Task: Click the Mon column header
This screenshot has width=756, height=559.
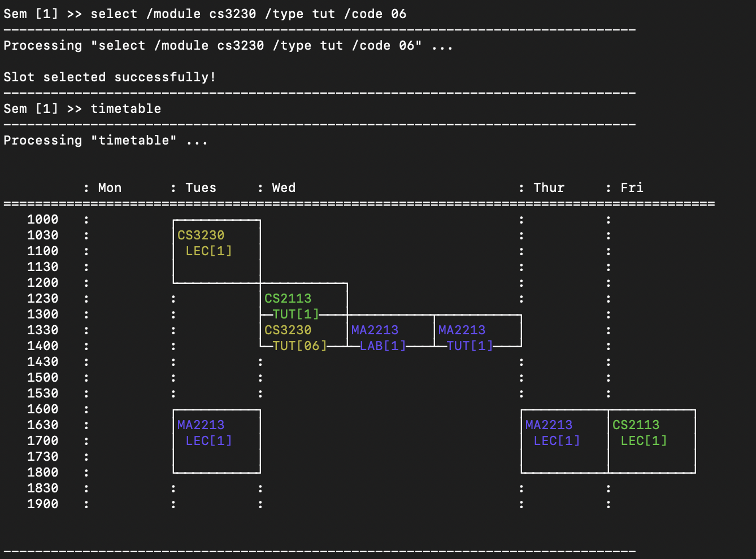Action: click(x=110, y=188)
